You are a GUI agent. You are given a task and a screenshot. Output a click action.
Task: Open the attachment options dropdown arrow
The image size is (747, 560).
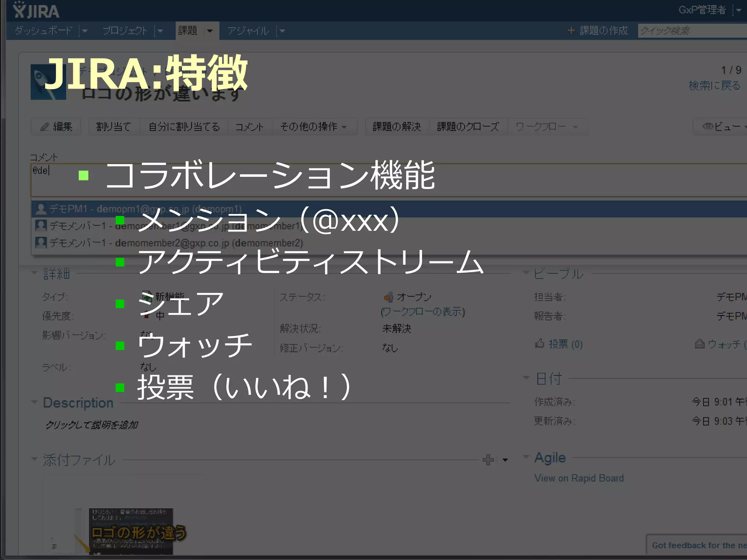coord(505,460)
